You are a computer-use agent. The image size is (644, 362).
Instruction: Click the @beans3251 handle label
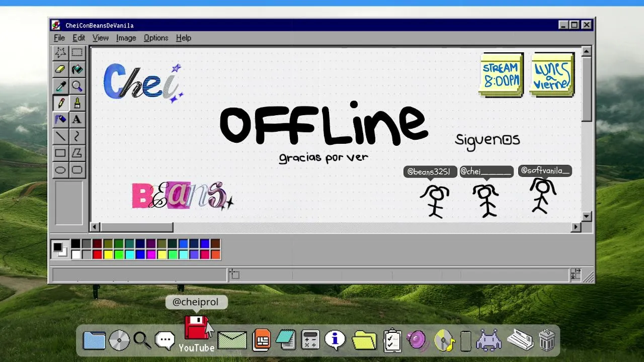(x=430, y=172)
